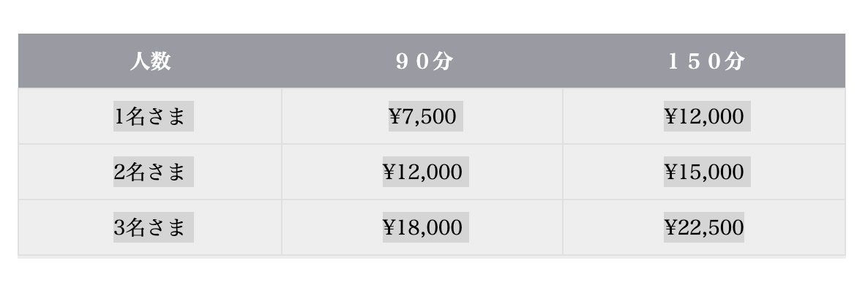Screen dimensions: 868x285
Task: Click the ¥18,000 price cell
Action: coord(425,227)
